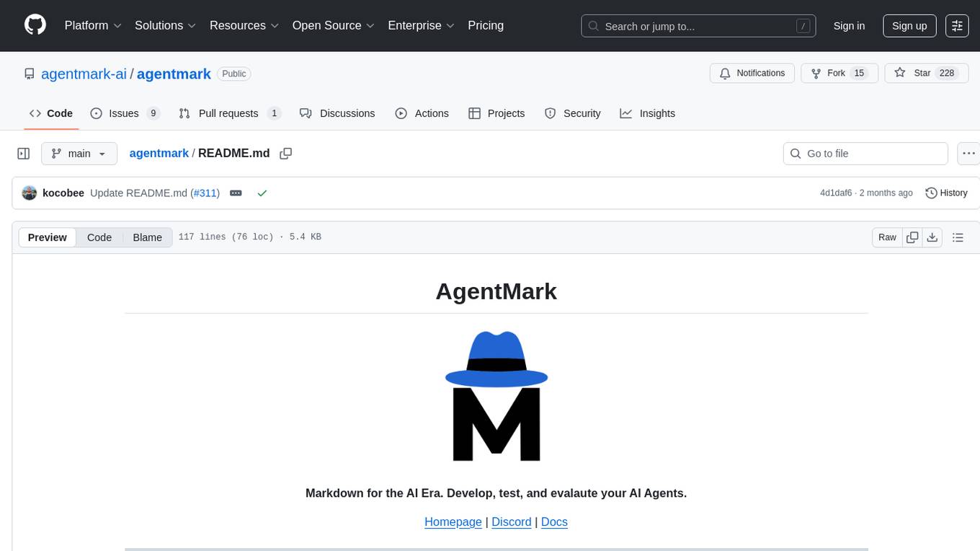Switch to the Discussions tab
This screenshot has height=551, width=980.
[337, 113]
